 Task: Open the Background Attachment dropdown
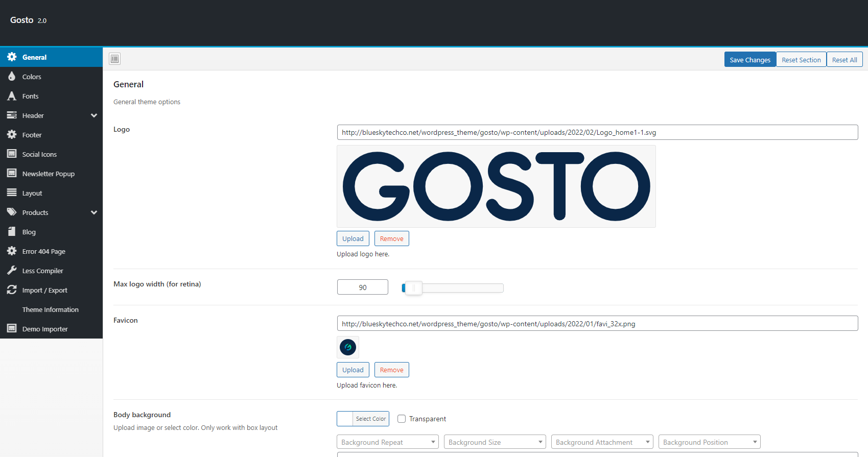click(x=602, y=442)
